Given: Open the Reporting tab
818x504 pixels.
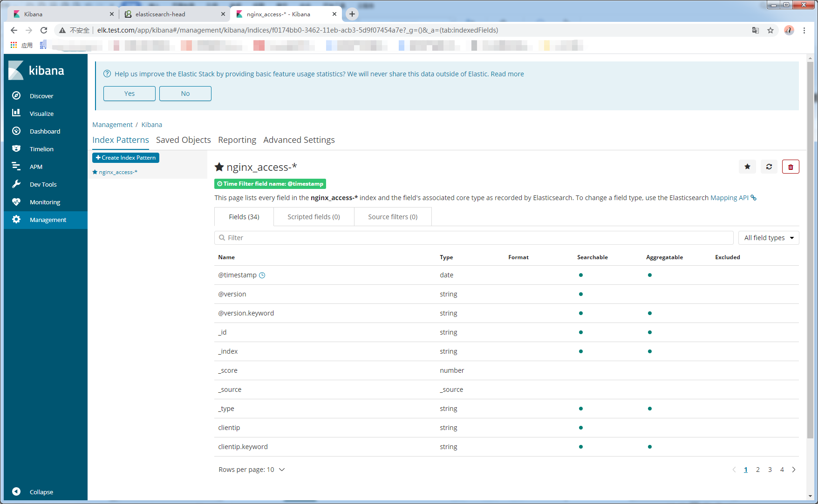Looking at the screenshot, I should point(237,140).
